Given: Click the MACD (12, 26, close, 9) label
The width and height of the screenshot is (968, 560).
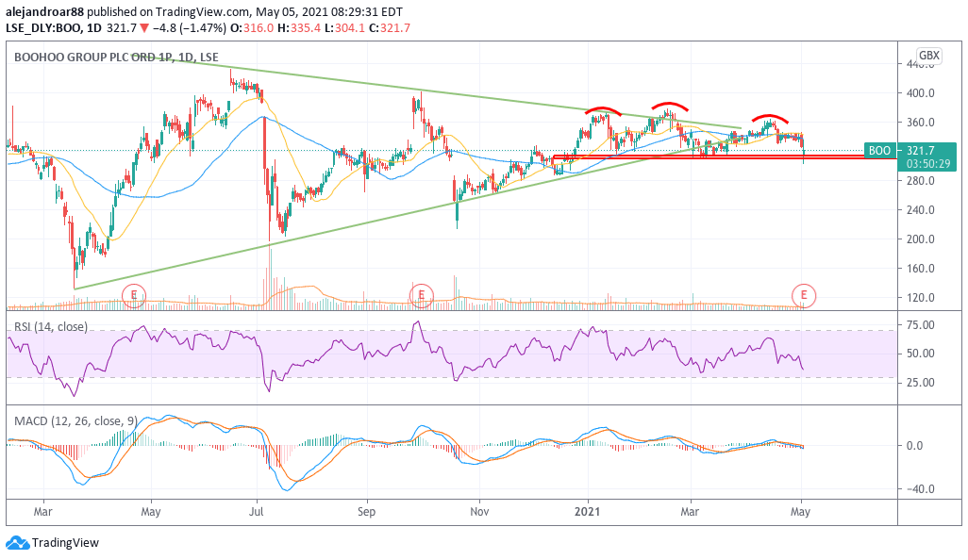Looking at the screenshot, I should point(75,421).
